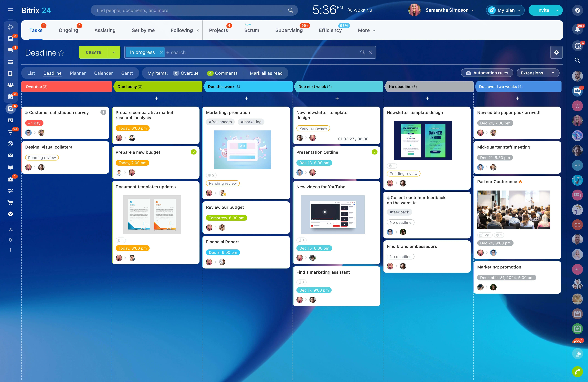Switch to the Gantt view
Image resolution: width=588 pixels, height=382 pixels.
(127, 73)
